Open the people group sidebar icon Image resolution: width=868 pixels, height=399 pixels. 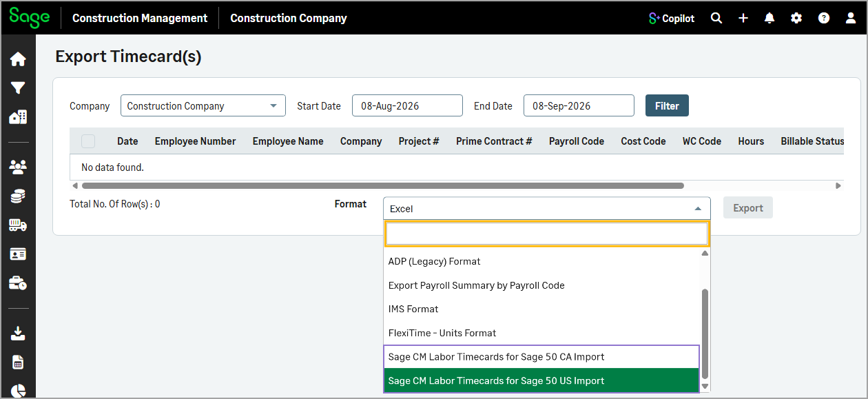18,167
